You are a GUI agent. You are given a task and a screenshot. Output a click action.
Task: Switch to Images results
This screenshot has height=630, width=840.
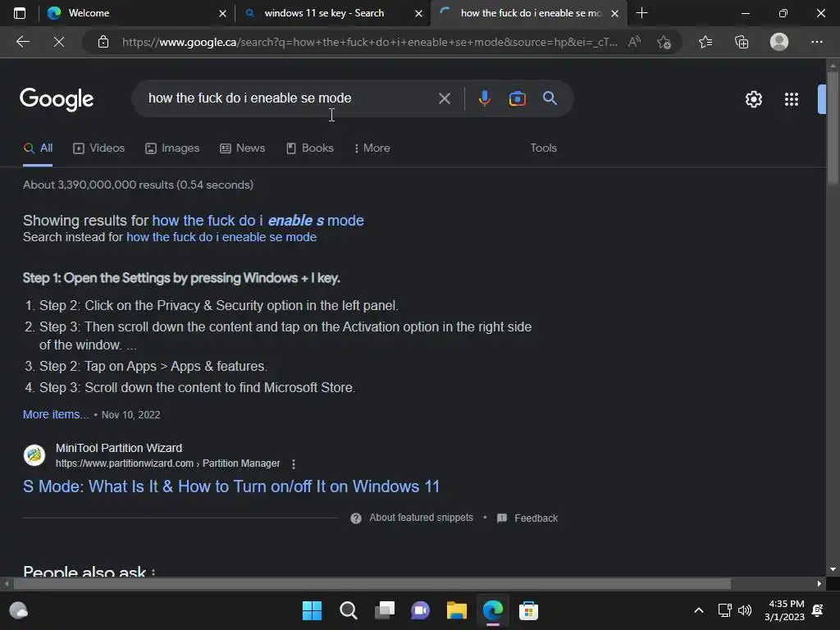172,148
